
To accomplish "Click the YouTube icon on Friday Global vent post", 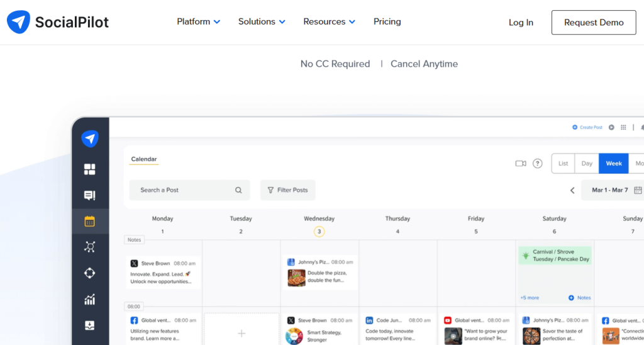I will pos(448,320).
